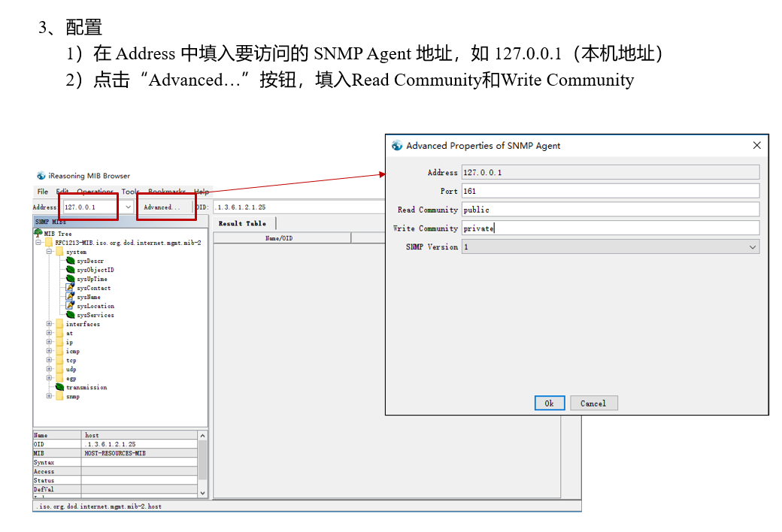Screen dimensions: 782x532
Task: Open the Address dropdown arrow in MIB Browser
Action: click(x=128, y=207)
